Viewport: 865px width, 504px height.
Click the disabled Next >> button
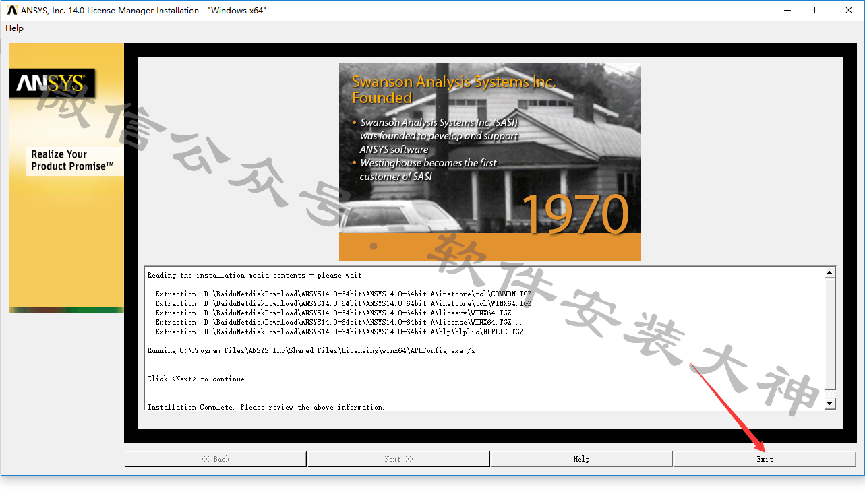(x=398, y=459)
